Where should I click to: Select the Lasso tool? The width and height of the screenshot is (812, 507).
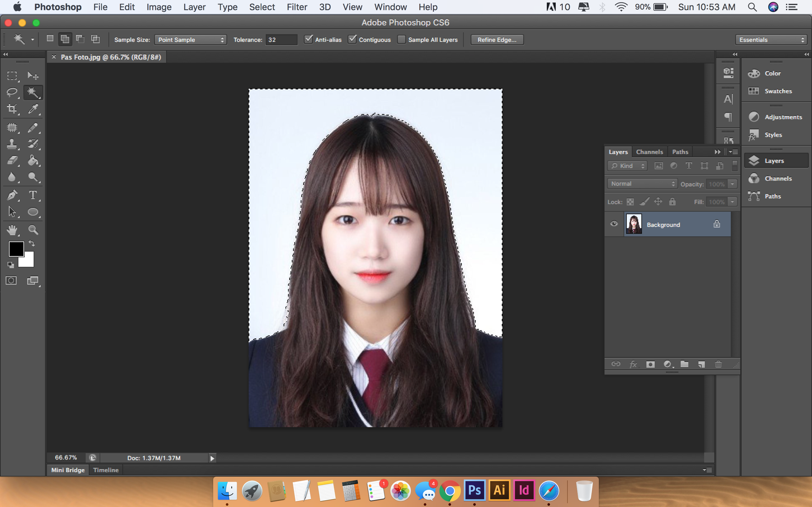pos(12,92)
